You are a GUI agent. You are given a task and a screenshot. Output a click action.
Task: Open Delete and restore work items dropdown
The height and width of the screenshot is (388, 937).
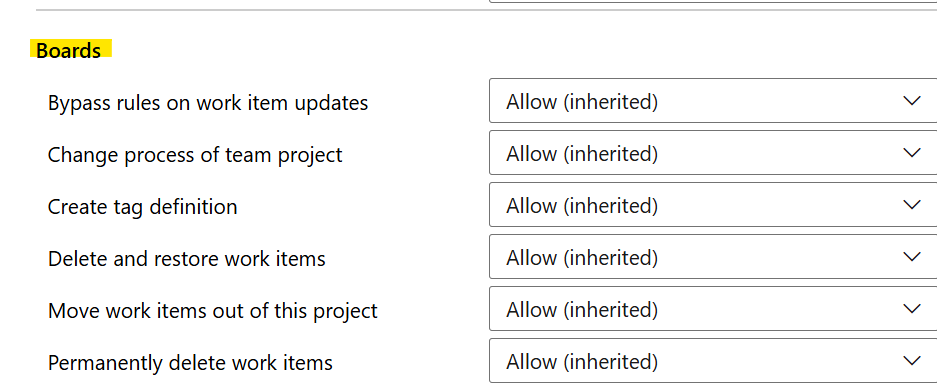coord(713,257)
